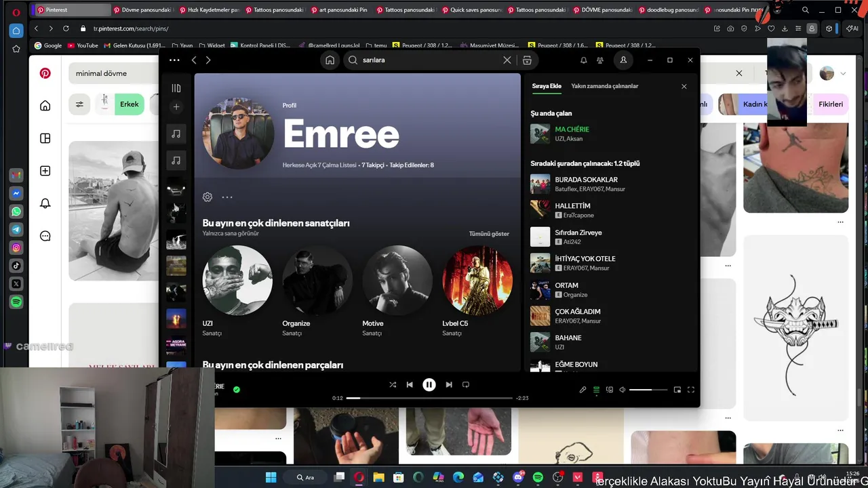Toggle repeat mode

coord(466,385)
